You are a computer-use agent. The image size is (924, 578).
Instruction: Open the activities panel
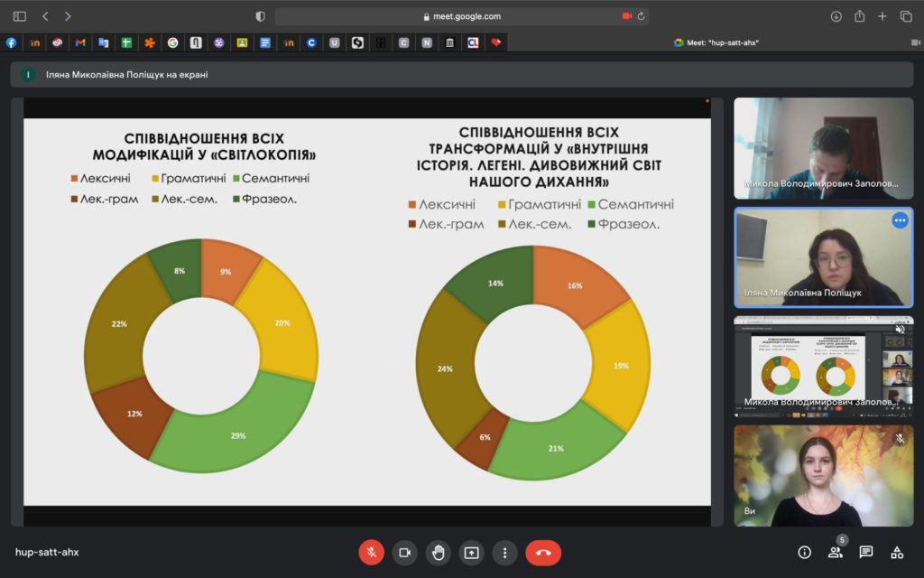(x=897, y=553)
